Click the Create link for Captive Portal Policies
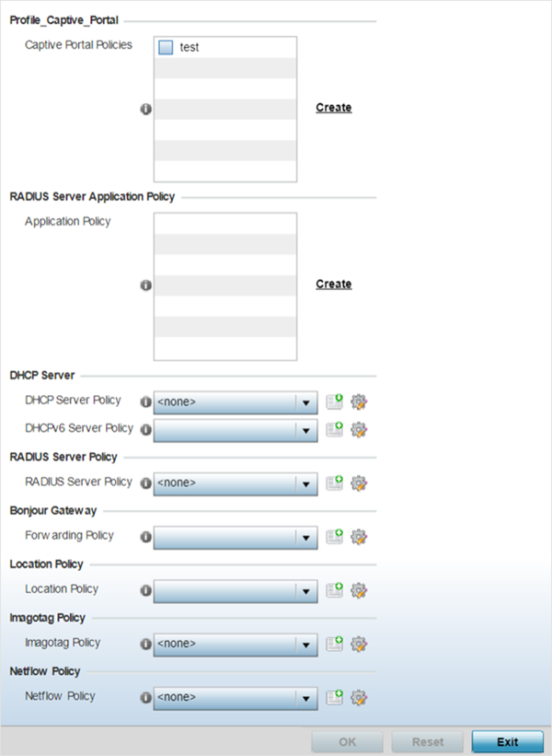The height and width of the screenshot is (756, 552). (334, 108)
